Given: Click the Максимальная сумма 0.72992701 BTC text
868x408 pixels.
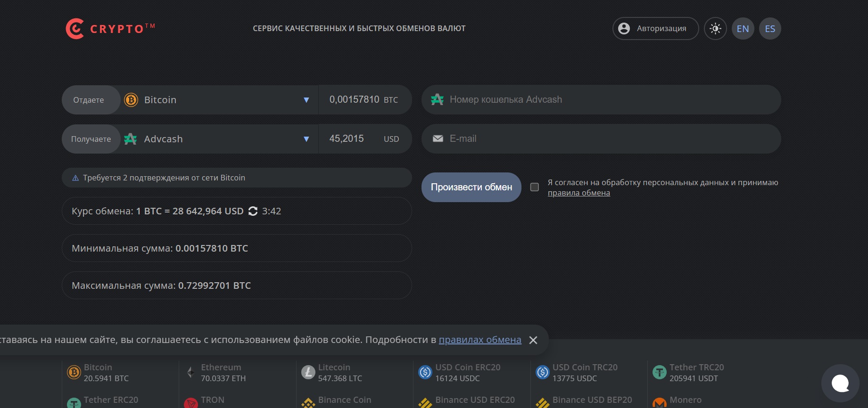Looking at the screenshot, I should (161, 286).
